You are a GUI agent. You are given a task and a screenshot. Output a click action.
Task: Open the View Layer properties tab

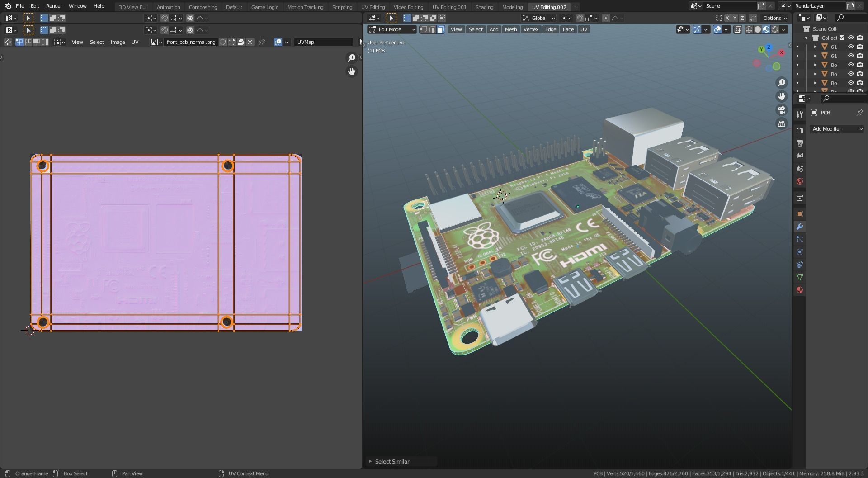[x=800, y=156]
